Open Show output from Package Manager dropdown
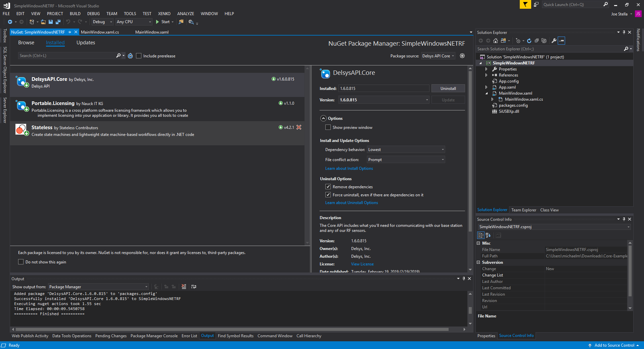Image resolution: width=644 pixels, height=349 pixels. (98, 287)
